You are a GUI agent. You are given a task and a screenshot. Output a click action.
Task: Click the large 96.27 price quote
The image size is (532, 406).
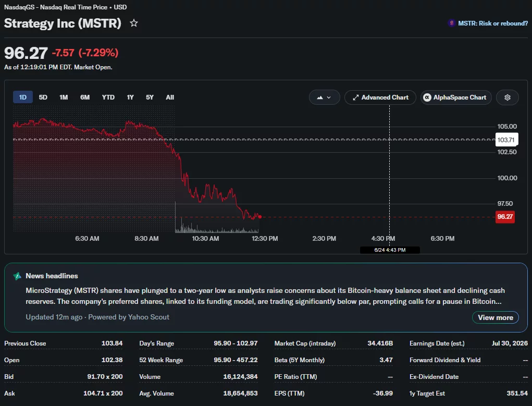click(26, 53)
